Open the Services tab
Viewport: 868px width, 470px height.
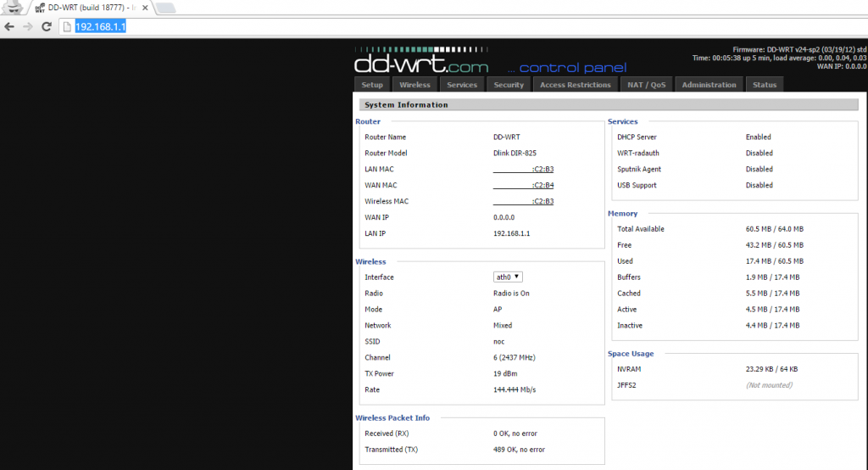tap(462, 85)
